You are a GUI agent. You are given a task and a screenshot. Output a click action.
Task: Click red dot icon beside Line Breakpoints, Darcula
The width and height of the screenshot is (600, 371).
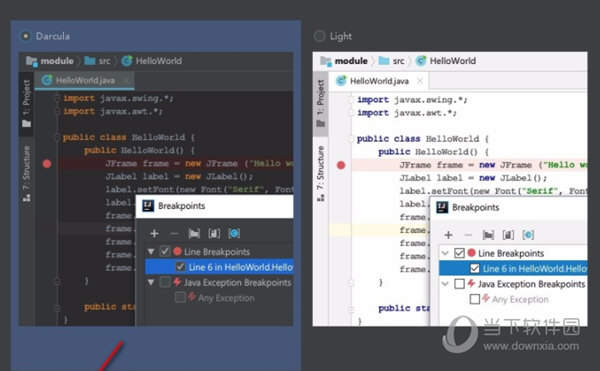[x=177, y=251]
